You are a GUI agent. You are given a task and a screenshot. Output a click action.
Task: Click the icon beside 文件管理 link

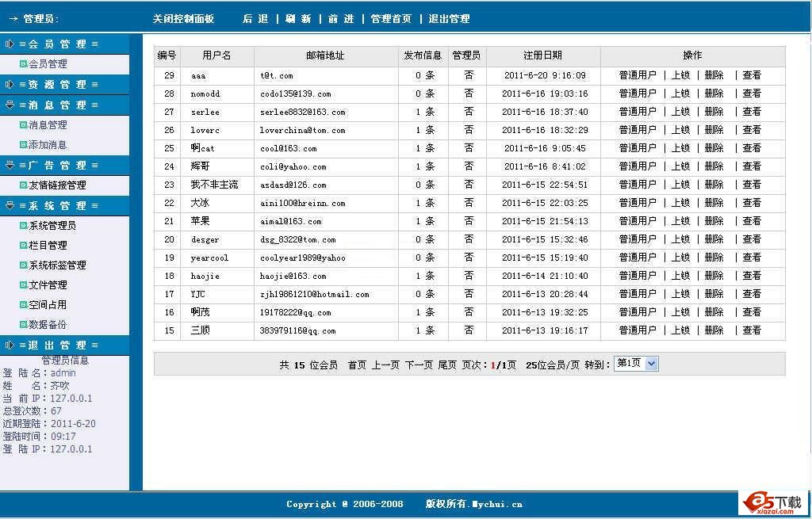pos(23,284)
